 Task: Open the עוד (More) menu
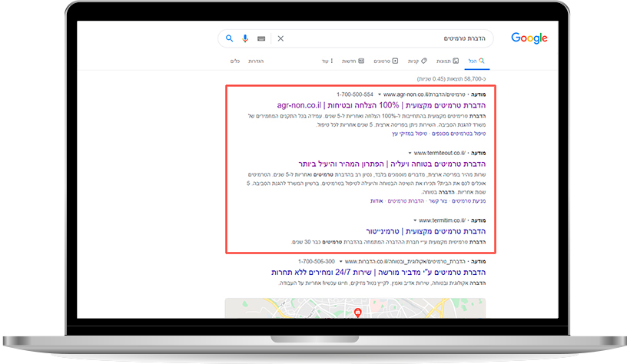click(x=327, y=61)
